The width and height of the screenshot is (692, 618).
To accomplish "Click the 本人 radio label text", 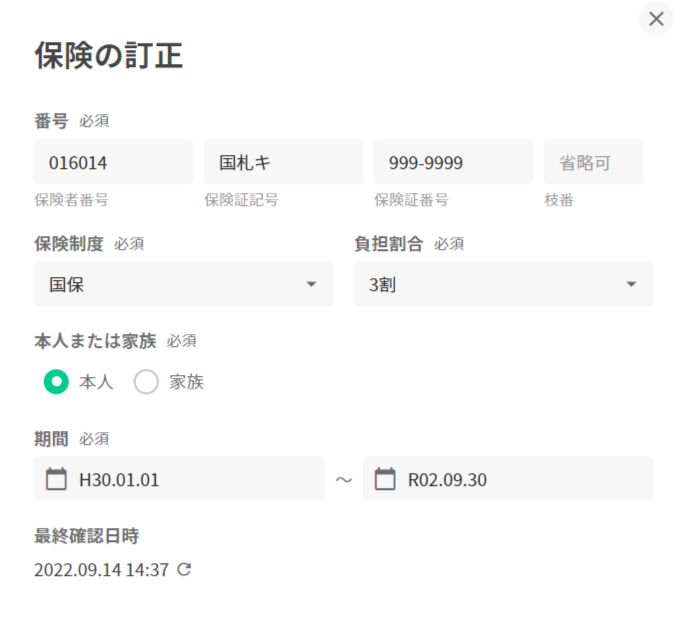I will tap(96, 382).
